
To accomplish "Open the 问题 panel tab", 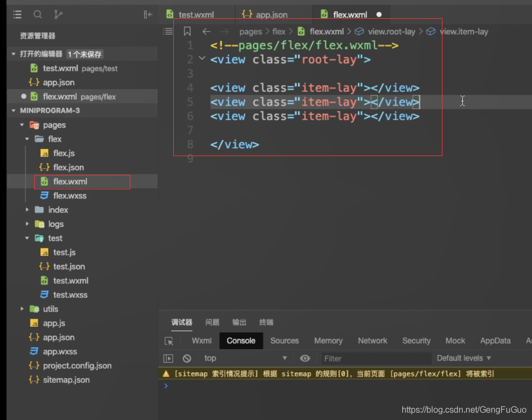I will click(212, 322).
